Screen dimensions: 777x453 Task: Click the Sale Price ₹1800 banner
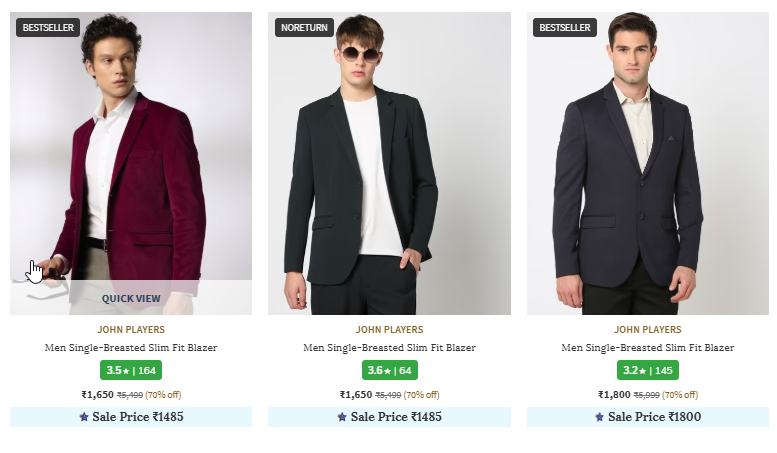pyautogui.click(x=648, y=417)
